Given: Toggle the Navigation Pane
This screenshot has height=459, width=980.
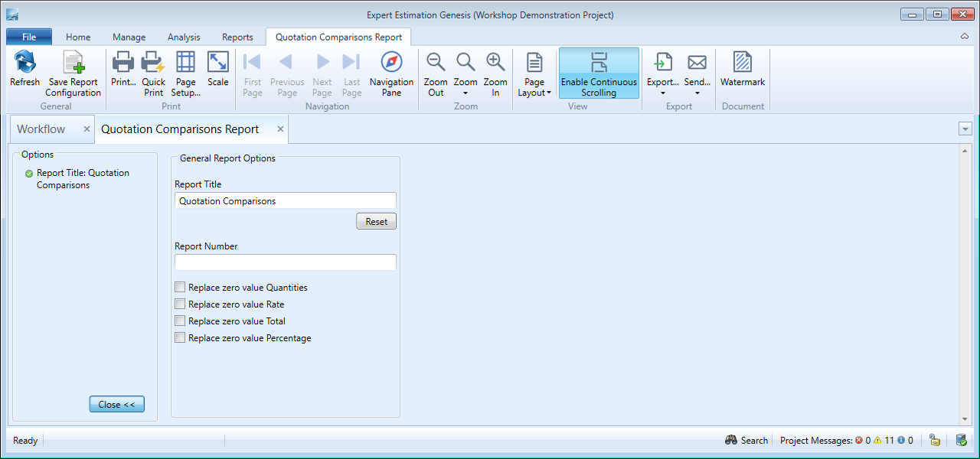Looking at the screenshot, I should pyautogui.click(x=391, y=63).
